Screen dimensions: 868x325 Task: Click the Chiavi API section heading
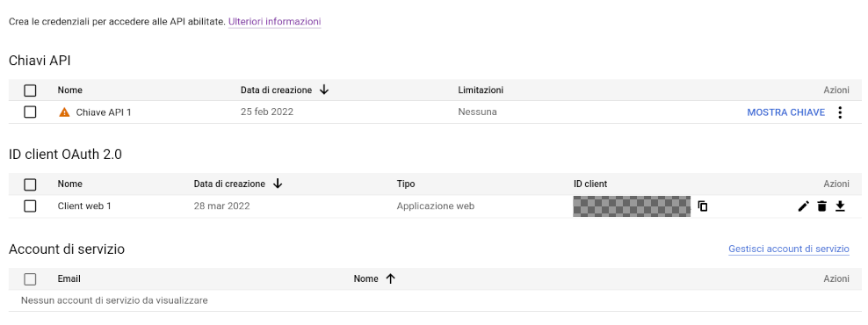tap(40, 61)
